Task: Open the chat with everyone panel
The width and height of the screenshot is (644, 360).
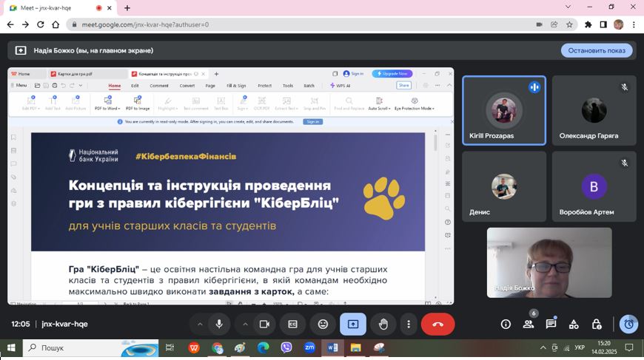Action: (x=551, y=324)
